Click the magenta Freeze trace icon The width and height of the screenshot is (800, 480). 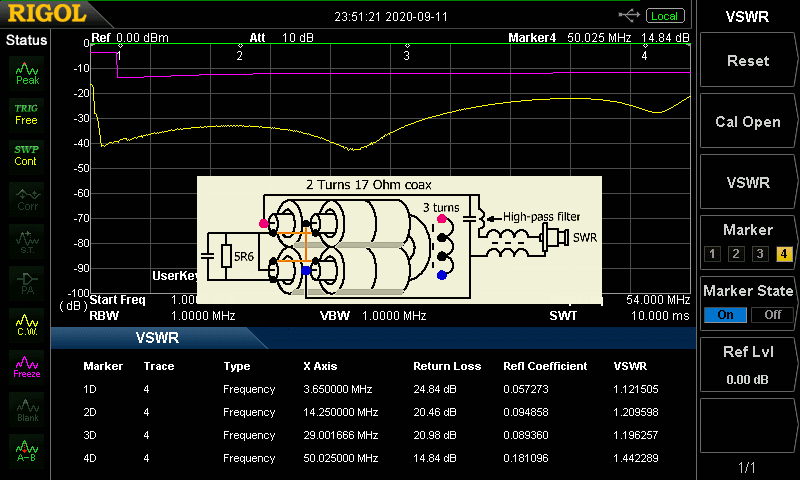click(x=27, y=367)
